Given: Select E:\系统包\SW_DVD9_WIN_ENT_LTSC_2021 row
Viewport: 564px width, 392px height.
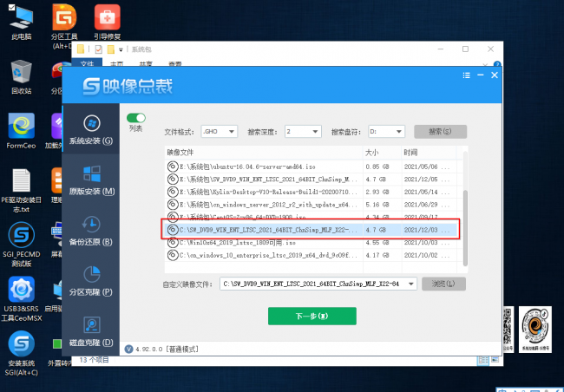Looking at the screenshot, I should point(312,180).
